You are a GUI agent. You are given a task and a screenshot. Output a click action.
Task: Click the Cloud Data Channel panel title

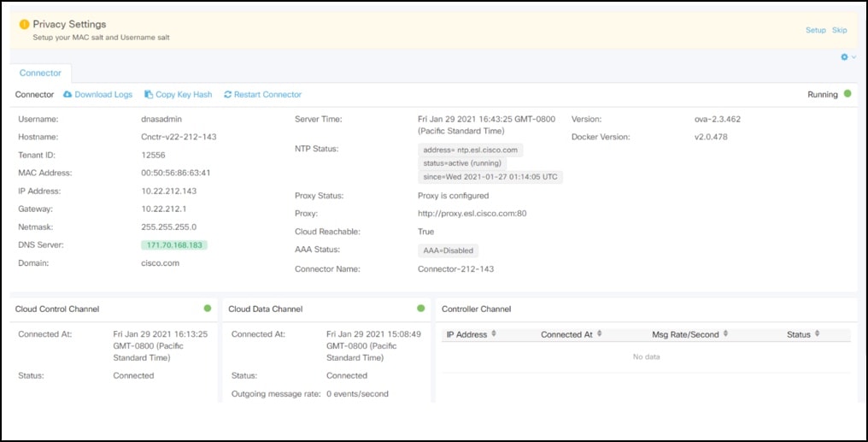(266, 309)
